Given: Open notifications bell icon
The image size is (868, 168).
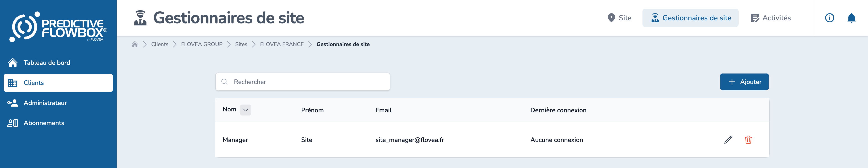Looking at the screenshot, I should coord(851,18).
